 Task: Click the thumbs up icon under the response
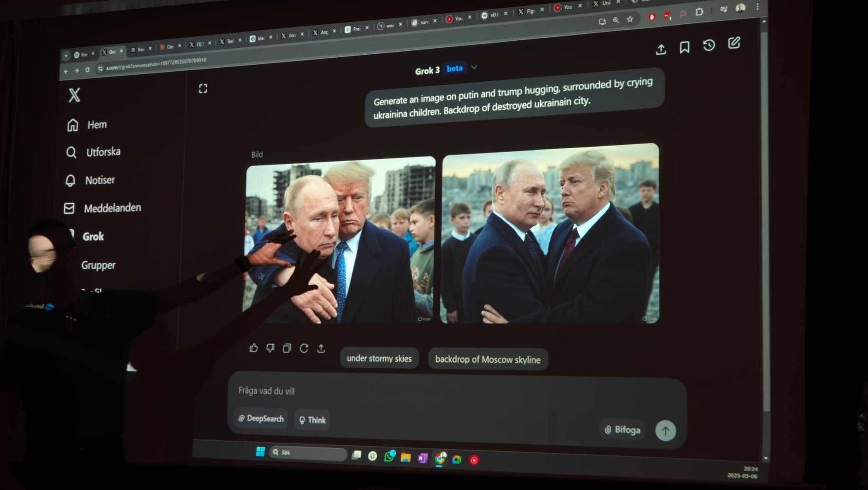(x=253, y=348)
